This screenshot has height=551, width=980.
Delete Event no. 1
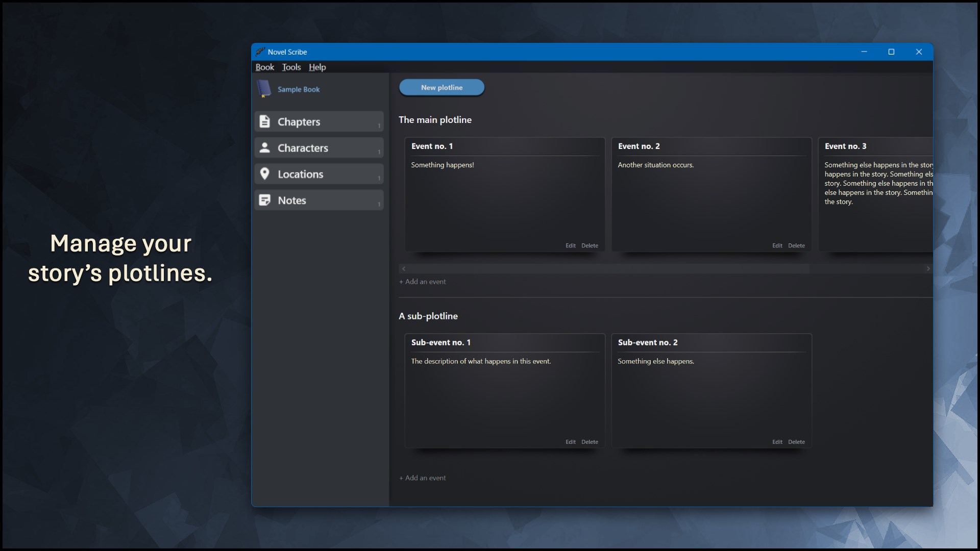click(x=590, y=245)
